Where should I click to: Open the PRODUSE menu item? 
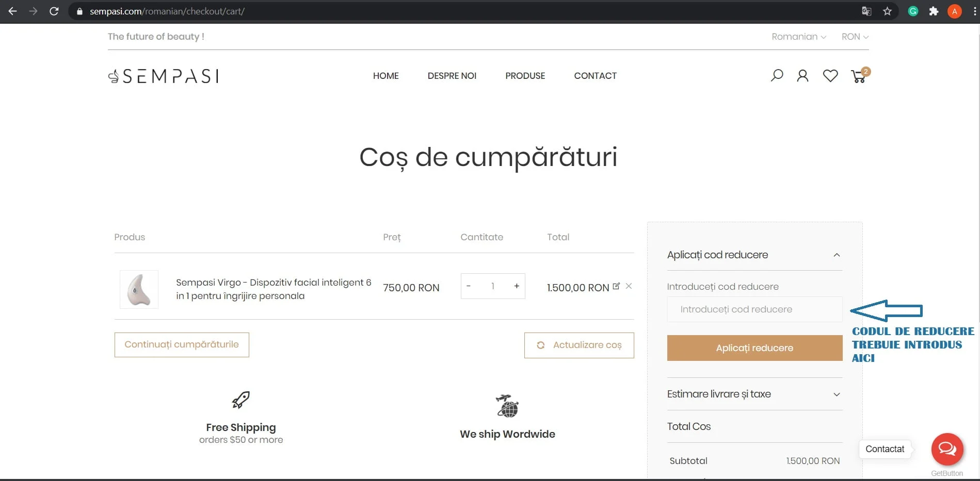click(525, 76)
